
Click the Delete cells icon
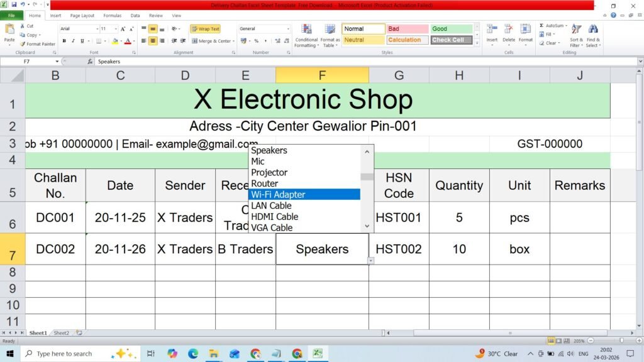tap(508, 30)
